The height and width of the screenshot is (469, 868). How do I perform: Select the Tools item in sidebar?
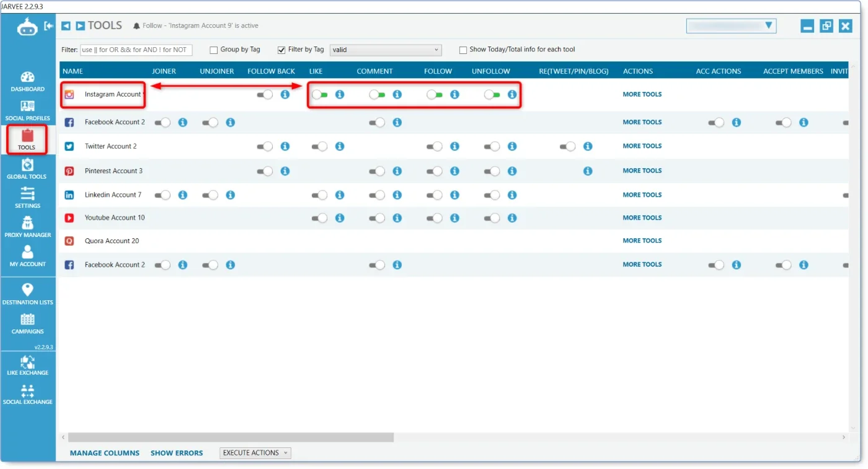[x=27, y=140]
